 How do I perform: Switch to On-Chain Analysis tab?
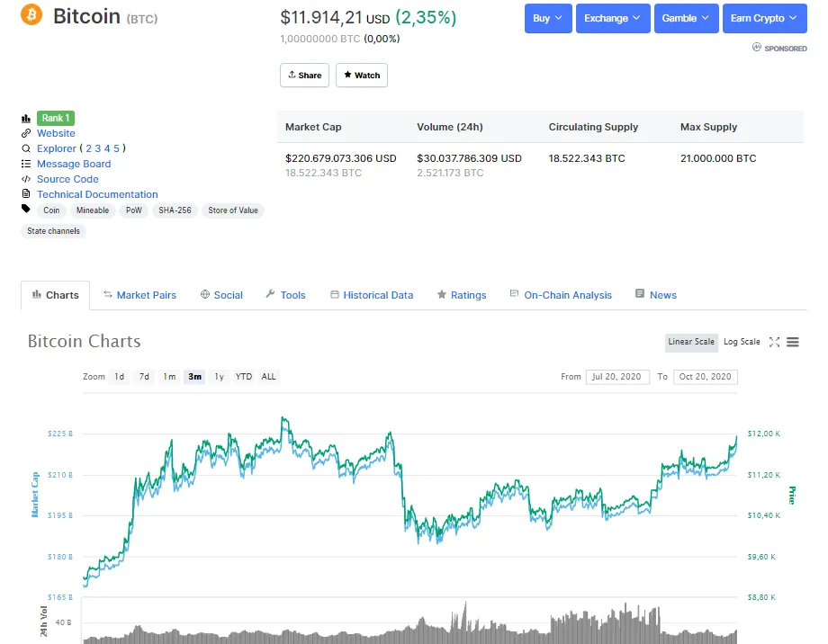click(561, 295)
